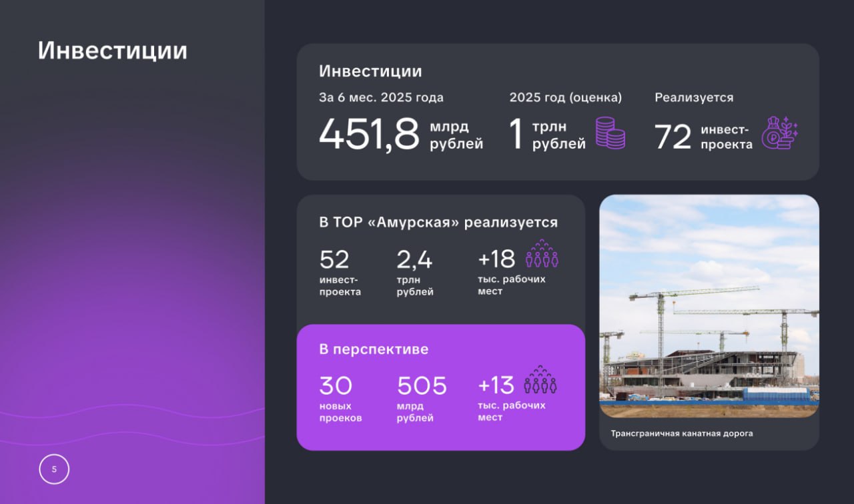The height and width of the screenshot is (504, 854).
Task: Click the 72 инвест-проекта number
Action: click(x=673, y=137)
